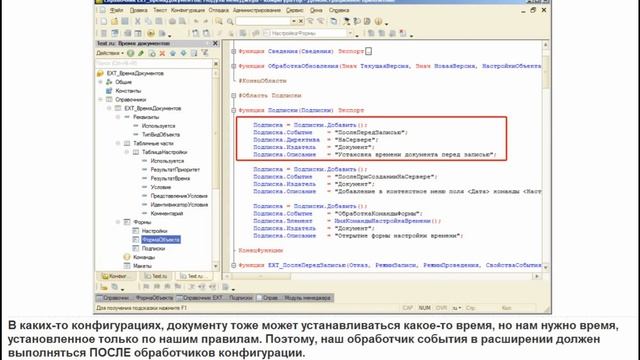The width and height of the screenshot is (640, 360).
Task: Clear the toolbar search field with X
Action: (301, 21)
